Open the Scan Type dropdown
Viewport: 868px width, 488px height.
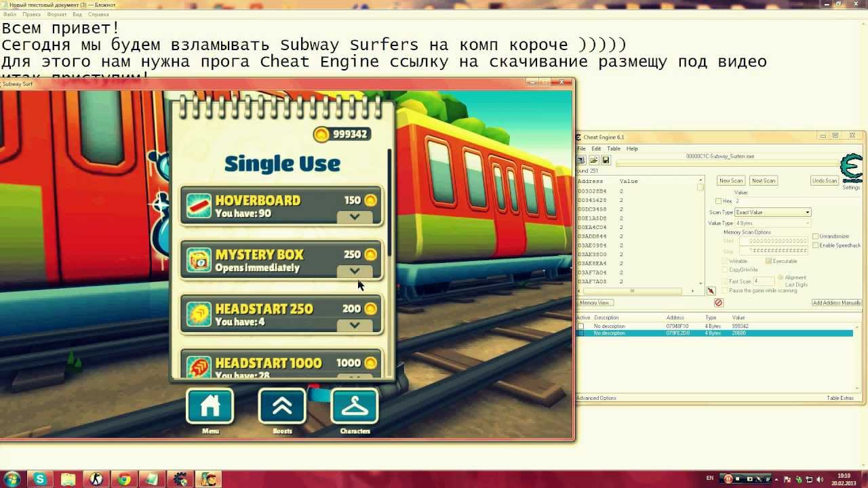point(772,212)
